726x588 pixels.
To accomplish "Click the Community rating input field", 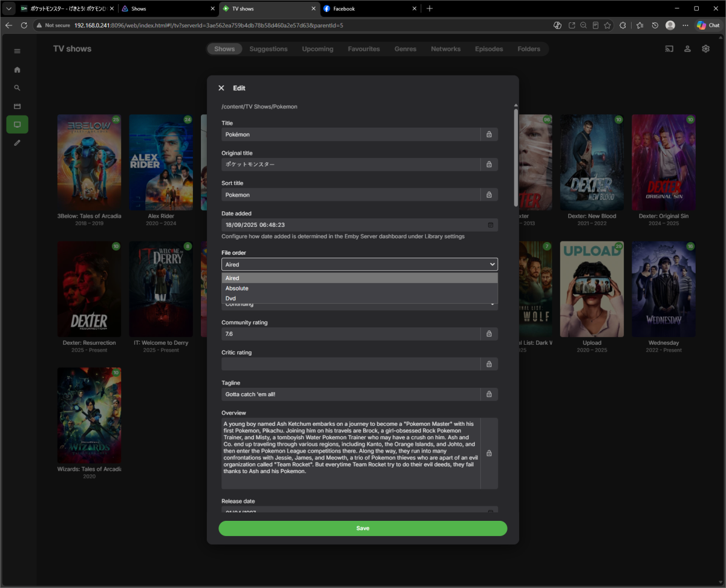I will 351,334.
